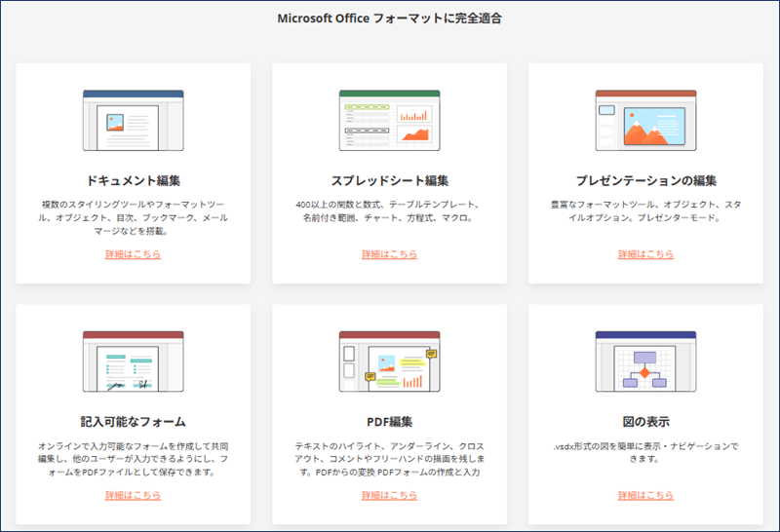Image resolution: width=780 pixels, height=532 pixels.
Task: Click the 記入可能なフォーム card title
Action: (x=134, y=422)
